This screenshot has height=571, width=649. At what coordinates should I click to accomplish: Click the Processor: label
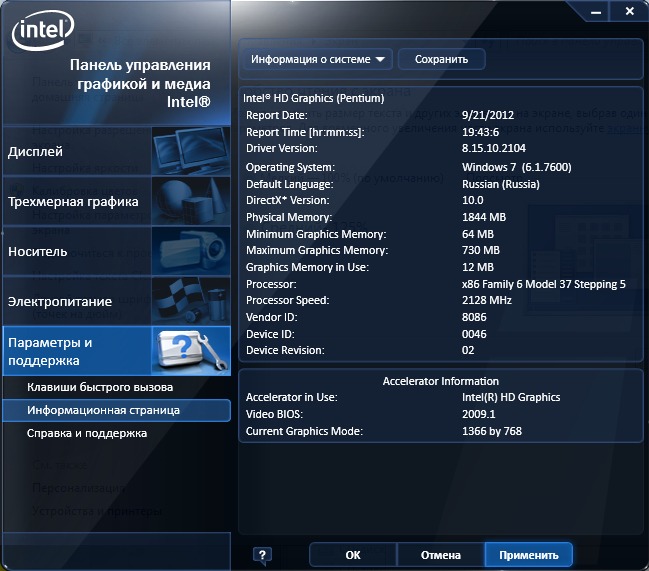[x=271, y=284]
